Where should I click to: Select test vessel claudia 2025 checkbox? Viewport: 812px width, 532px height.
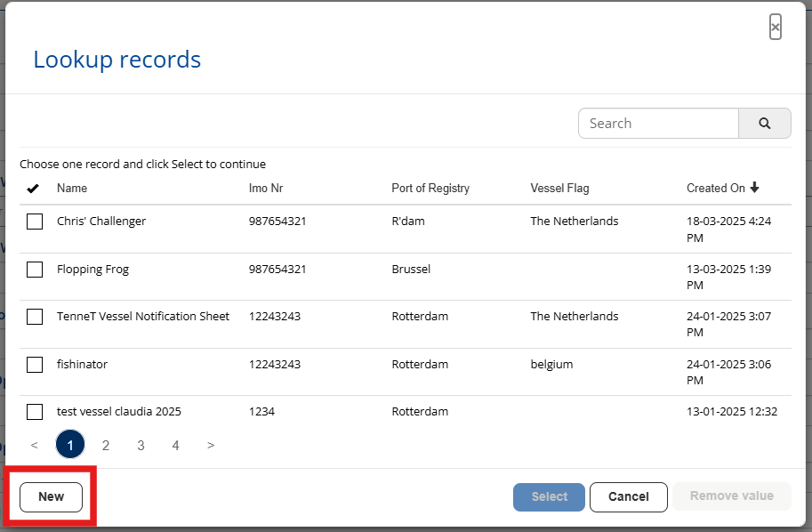[x=35, y=412]
